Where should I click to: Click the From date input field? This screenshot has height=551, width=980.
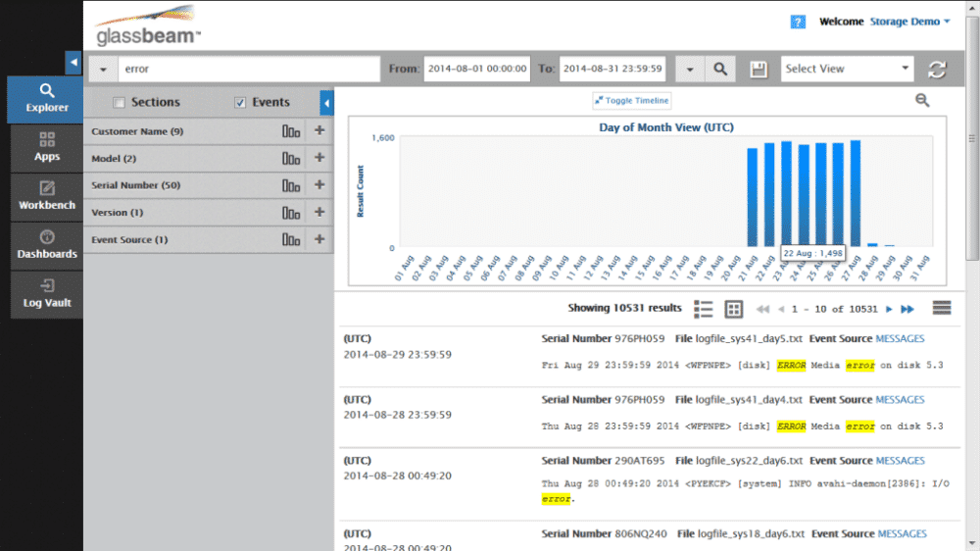click(476, 69)
